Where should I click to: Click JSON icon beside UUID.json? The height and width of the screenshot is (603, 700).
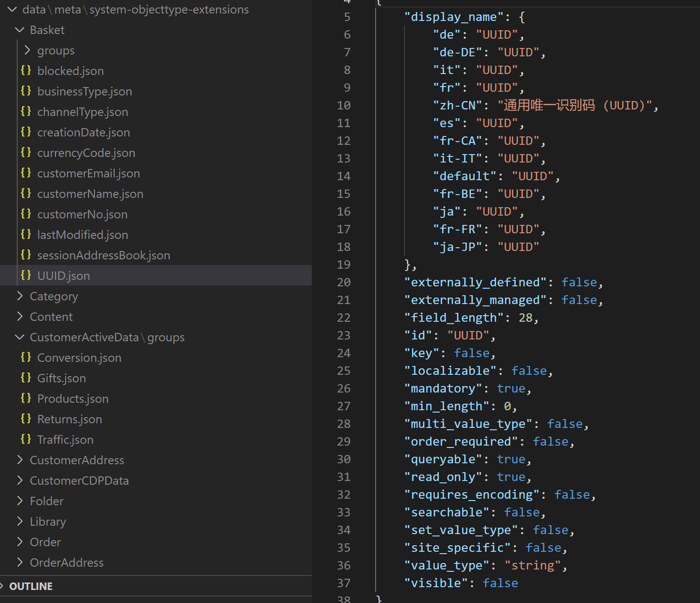(26, 275)
